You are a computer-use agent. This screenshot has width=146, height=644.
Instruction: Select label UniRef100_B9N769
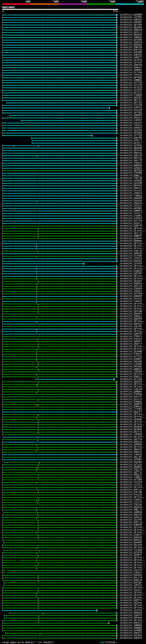(x=131, y=48)
